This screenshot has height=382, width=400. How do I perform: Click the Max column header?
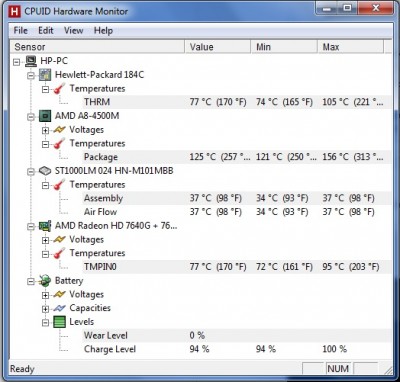[x=350, y=47]
